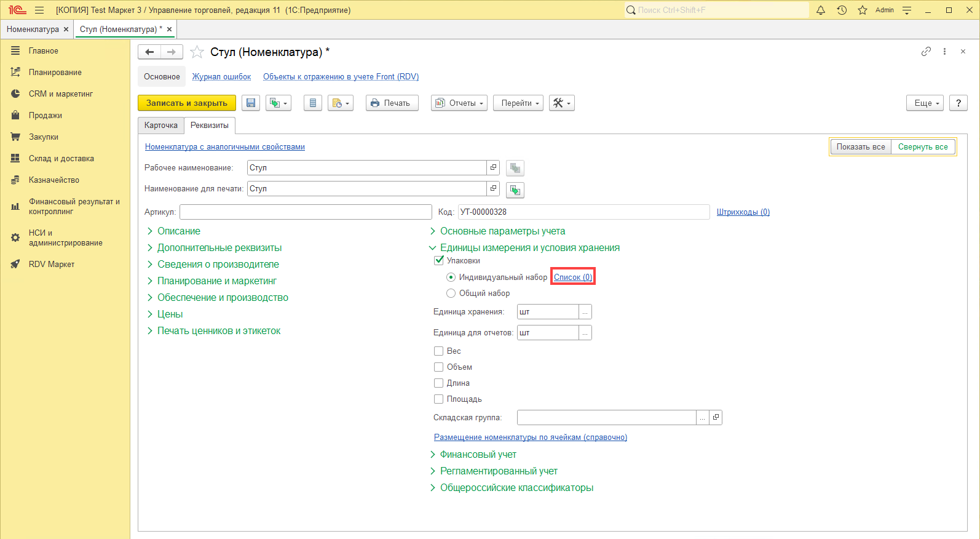Open the history clock icon
980x539 pixels.
[x=842, y=10]
